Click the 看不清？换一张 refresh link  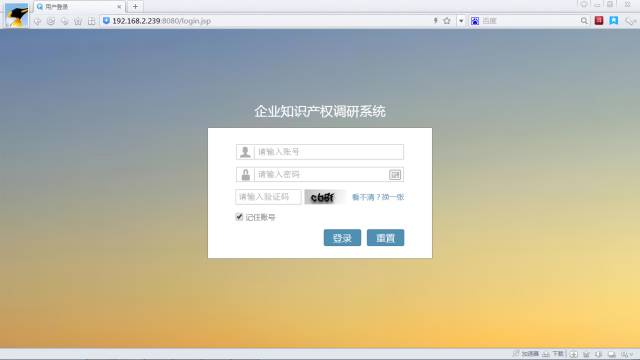[x=378, y=197]
